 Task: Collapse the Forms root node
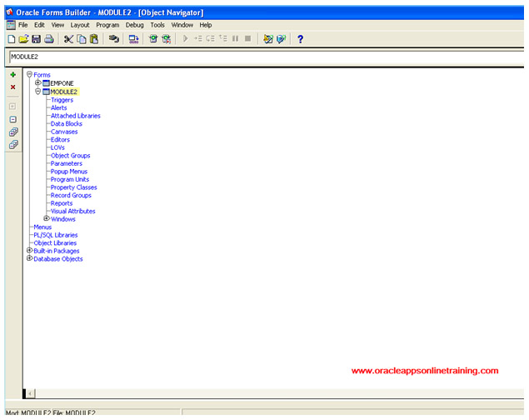[29, 74]
